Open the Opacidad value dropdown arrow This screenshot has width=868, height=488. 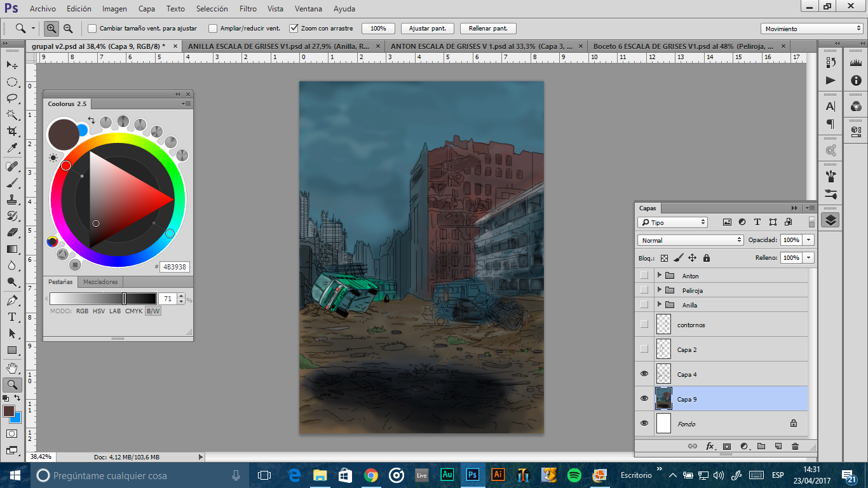(808, 240)
